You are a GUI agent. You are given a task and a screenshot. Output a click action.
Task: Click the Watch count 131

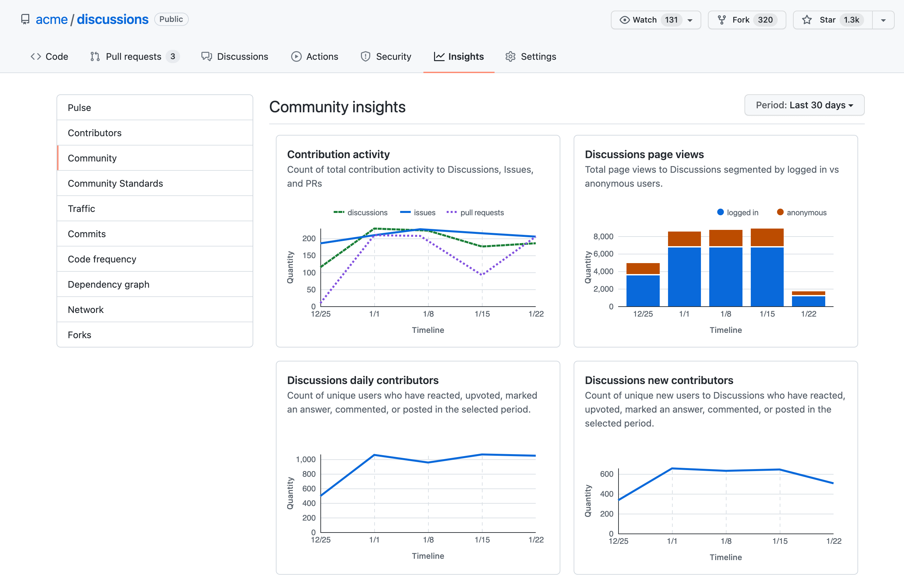[x=672, y=20]
